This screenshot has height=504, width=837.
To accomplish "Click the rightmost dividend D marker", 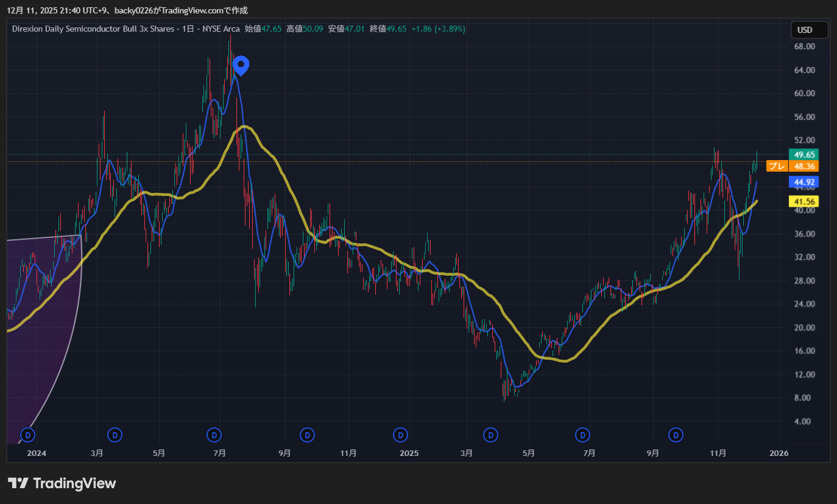I will point(676,435).
